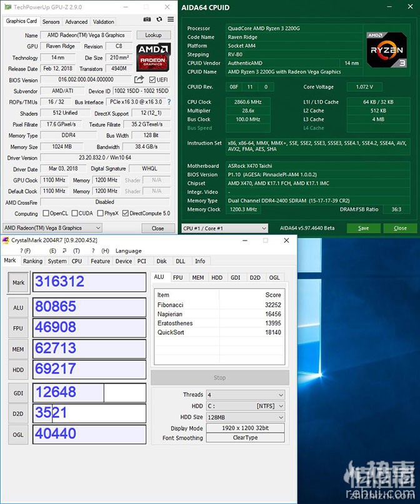Open the Disk tab in CrystalMark
Viewport: 420px width, 504px height.
click(161, 261)
